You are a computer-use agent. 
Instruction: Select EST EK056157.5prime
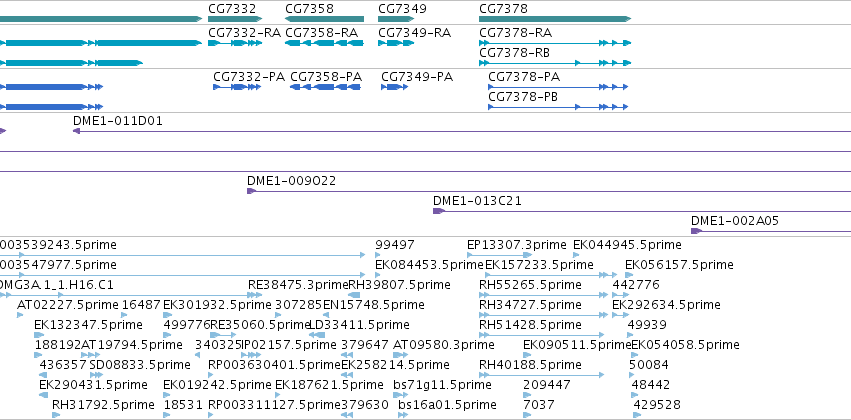pyautogui.click(x=679, y=265)
